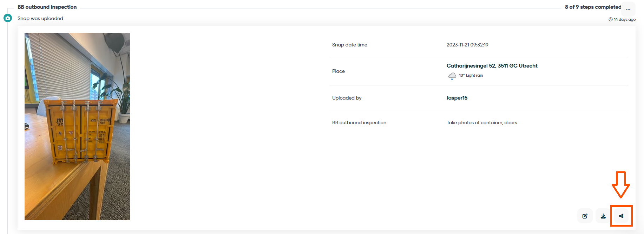644x234 pixels.
Task: Open uploader profile Jasper15
Action: tap(457, 98)
